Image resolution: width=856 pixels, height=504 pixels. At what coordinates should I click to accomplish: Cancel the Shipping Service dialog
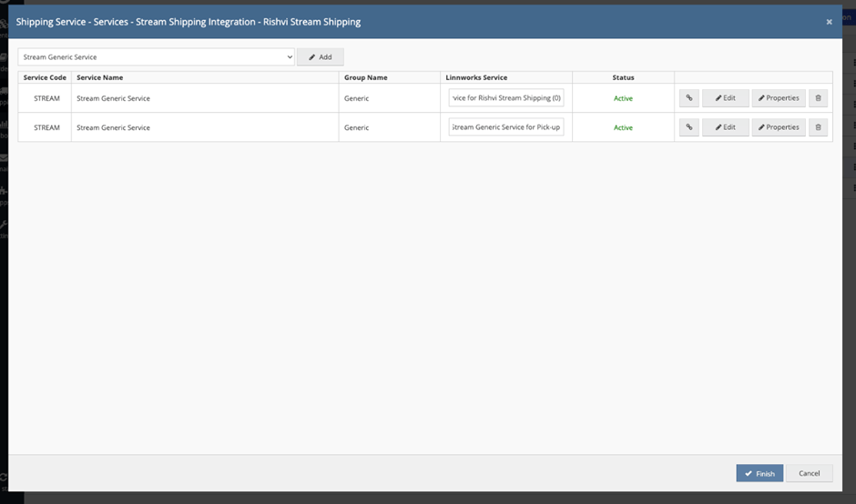coord(809,473)
